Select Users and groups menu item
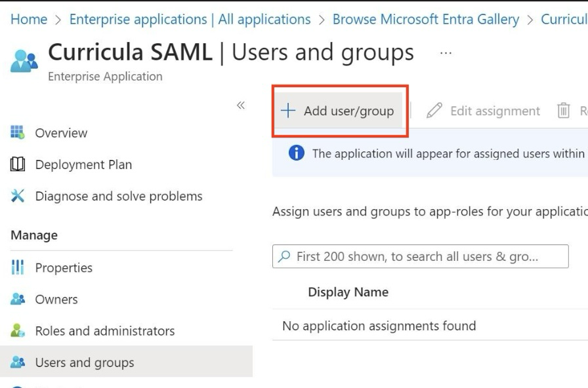Viewport: 588px width, 388px height. [x=126, y=362]
